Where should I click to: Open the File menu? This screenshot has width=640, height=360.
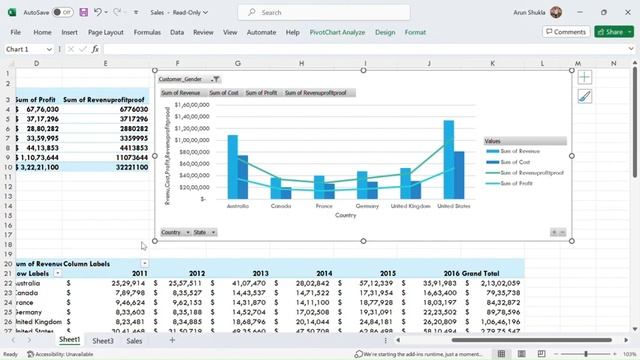click(x=16, y=32)
